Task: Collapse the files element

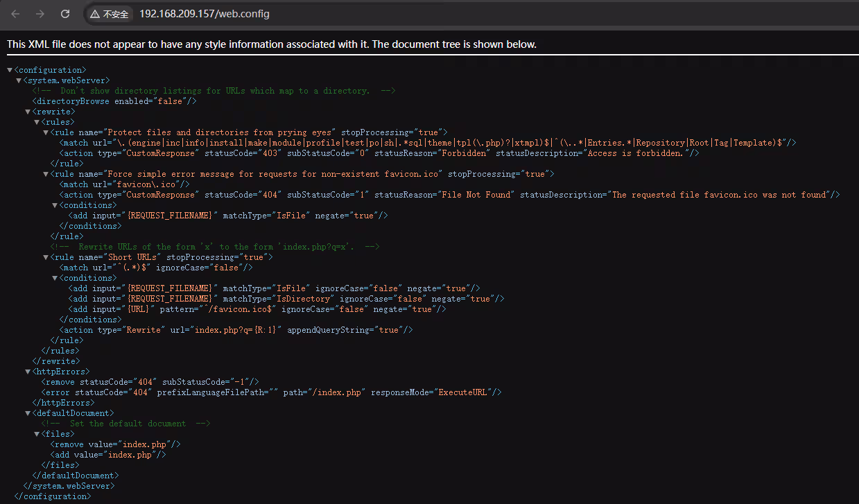Action: click(37, 434)
